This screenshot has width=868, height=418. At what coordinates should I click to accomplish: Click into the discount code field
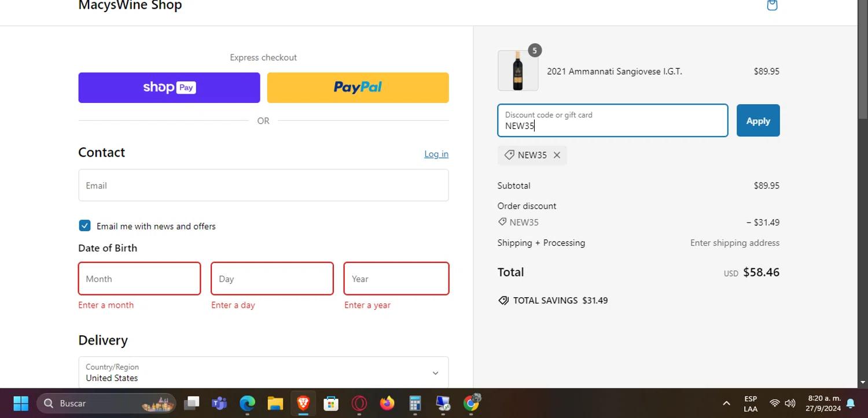(612, 120)
